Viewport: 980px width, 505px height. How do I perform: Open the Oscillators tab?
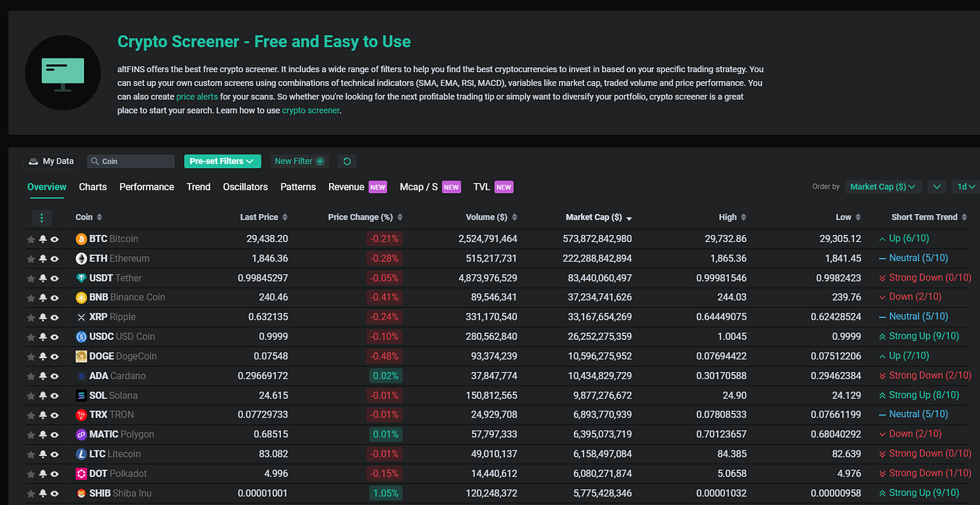246,187
